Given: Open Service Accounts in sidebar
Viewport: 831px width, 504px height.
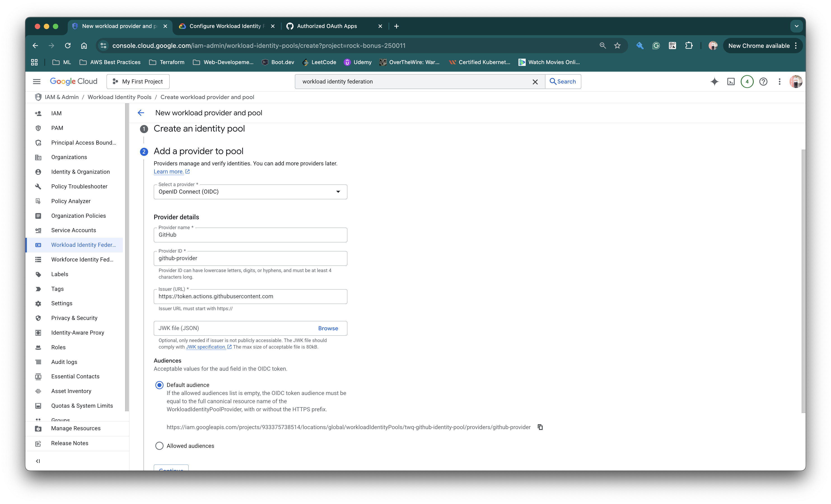Looking at the screenshot, I should tap(74, 230).
